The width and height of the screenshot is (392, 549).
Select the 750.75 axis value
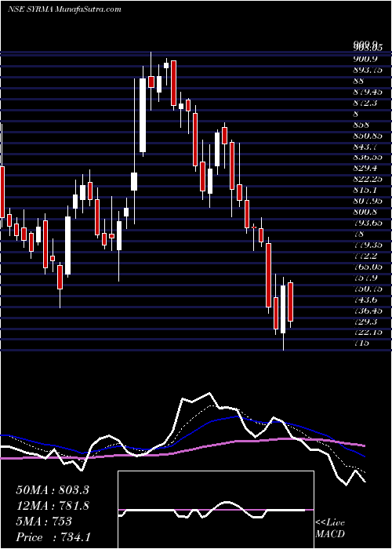[367, 289]
